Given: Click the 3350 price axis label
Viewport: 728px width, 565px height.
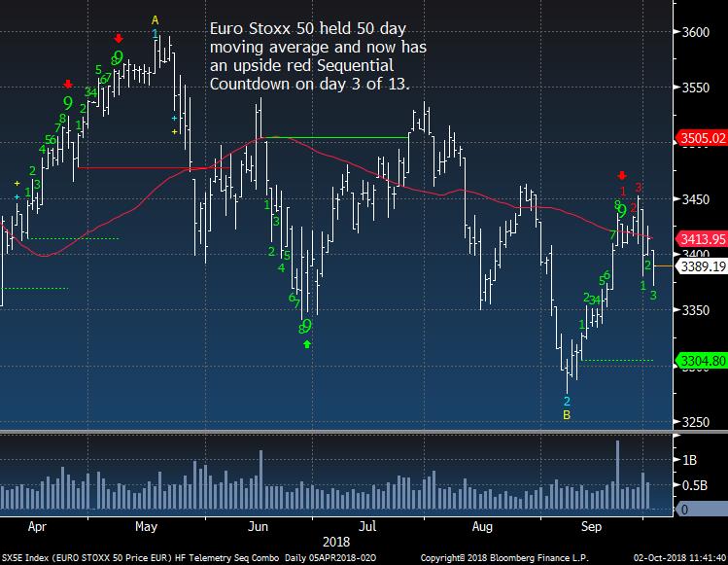Looking at the screenshot, I should [x=696, y=310].
